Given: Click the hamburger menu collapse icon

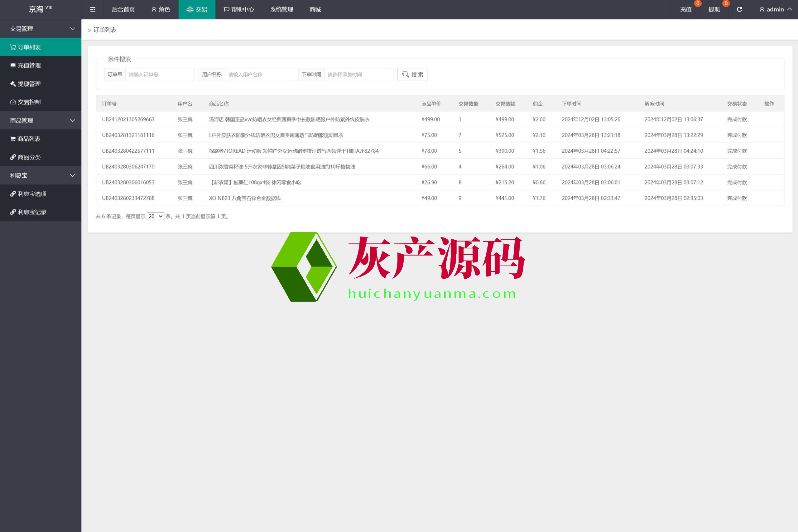Looking at the screenshot, I should [x=92, y=9].
